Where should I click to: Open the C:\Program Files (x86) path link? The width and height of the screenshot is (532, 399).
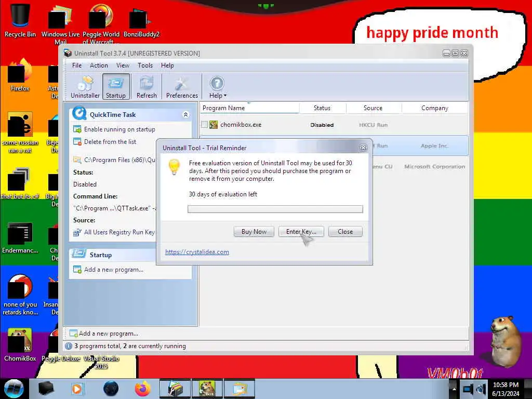click(x=119, y=160)
